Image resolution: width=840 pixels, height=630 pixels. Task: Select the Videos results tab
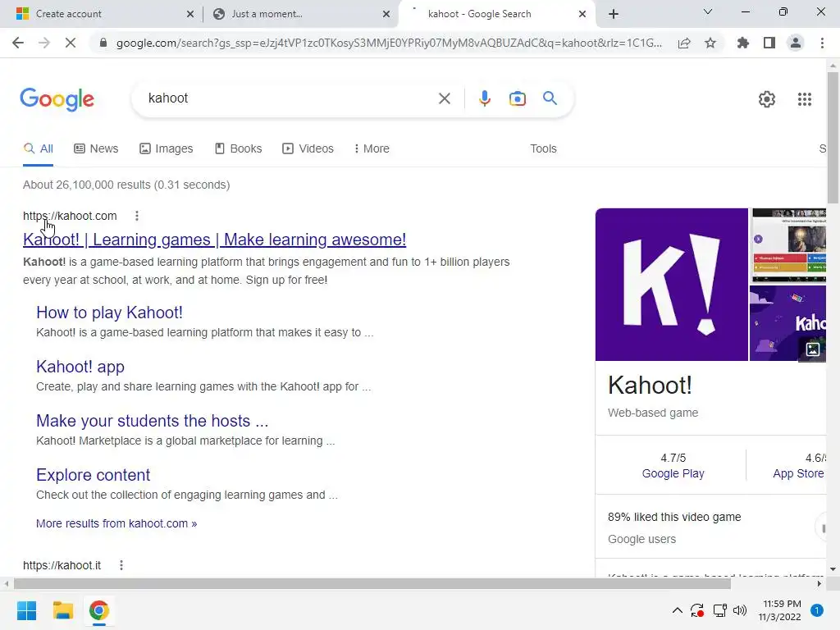pos(308,148)
